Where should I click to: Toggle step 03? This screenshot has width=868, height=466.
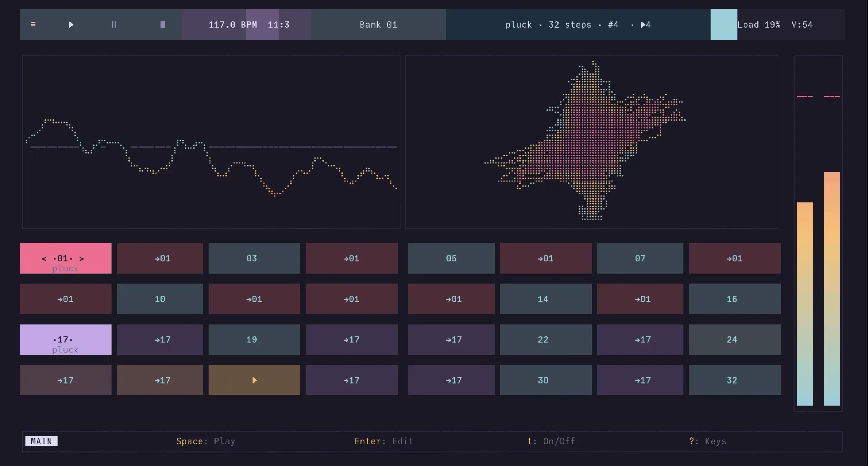coord(254,258)
